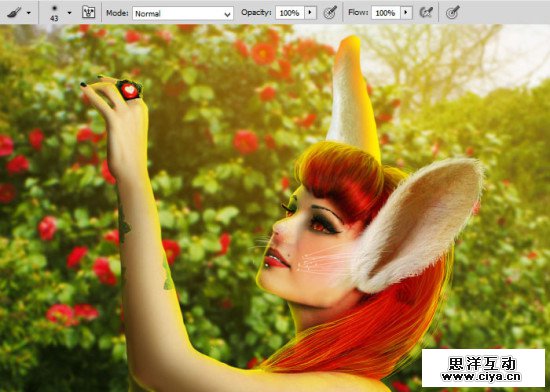Open the brush preset picker arrow
Screen dimensions: 550x392
coord(69,13)
